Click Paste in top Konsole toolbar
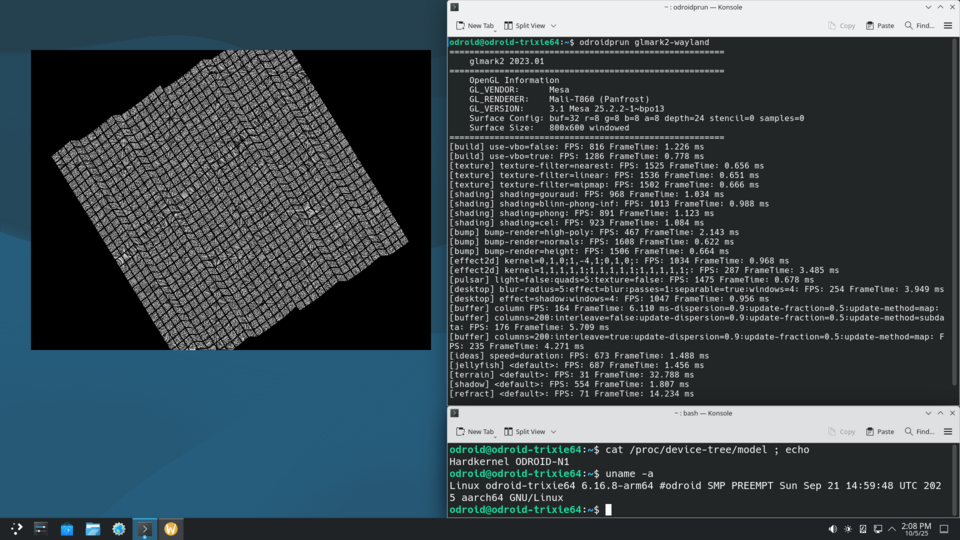Screen dimensions: 960x540 pos(880,25)
